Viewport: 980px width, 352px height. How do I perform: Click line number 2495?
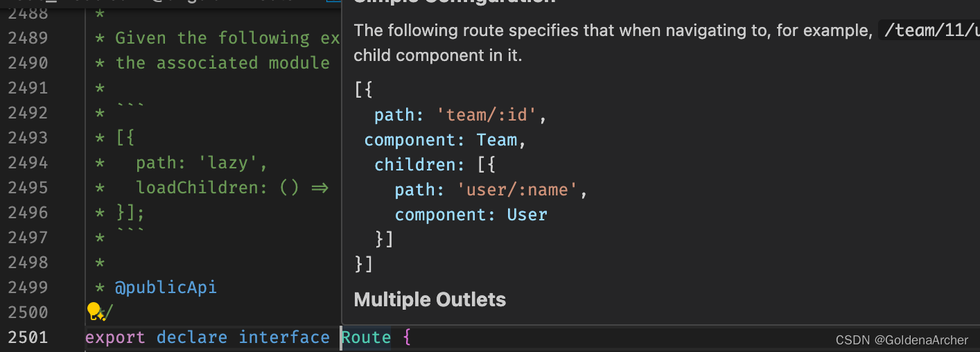(28, 188)
